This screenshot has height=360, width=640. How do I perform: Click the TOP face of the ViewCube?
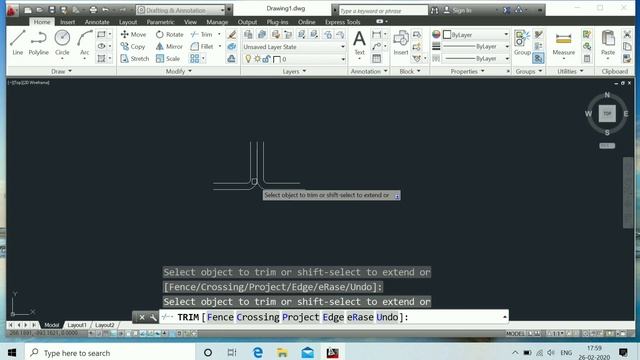pyautogui.click(x=607, y=113)
